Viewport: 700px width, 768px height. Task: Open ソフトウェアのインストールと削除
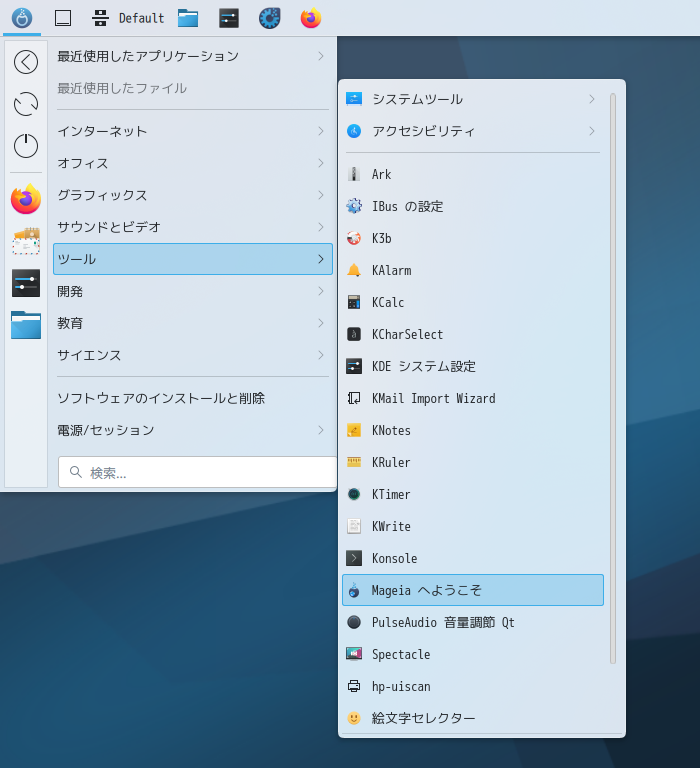coord(193,398)
